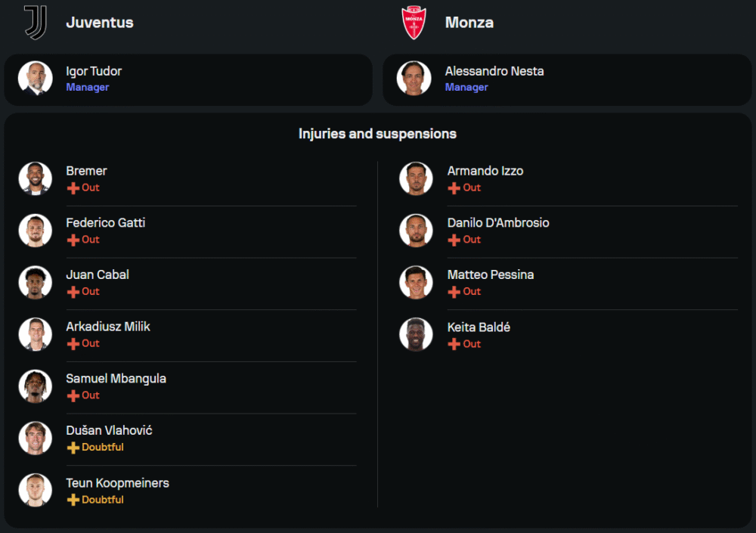Click the Monza club crest icon
This screenshot has width=756, height=533.
(x=414, y=22)
